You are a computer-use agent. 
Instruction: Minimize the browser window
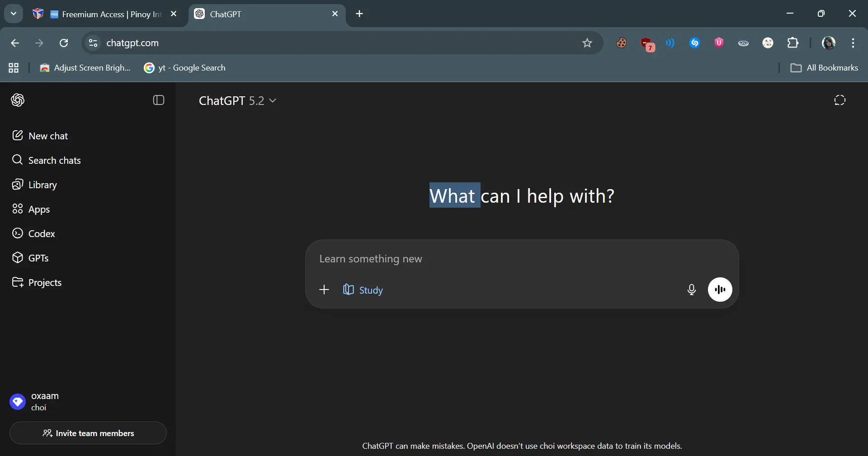tap(790, 14)
